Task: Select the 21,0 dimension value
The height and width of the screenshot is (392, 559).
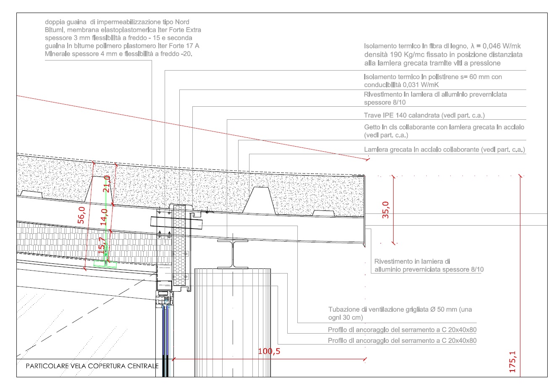Action: click(107, 184)
